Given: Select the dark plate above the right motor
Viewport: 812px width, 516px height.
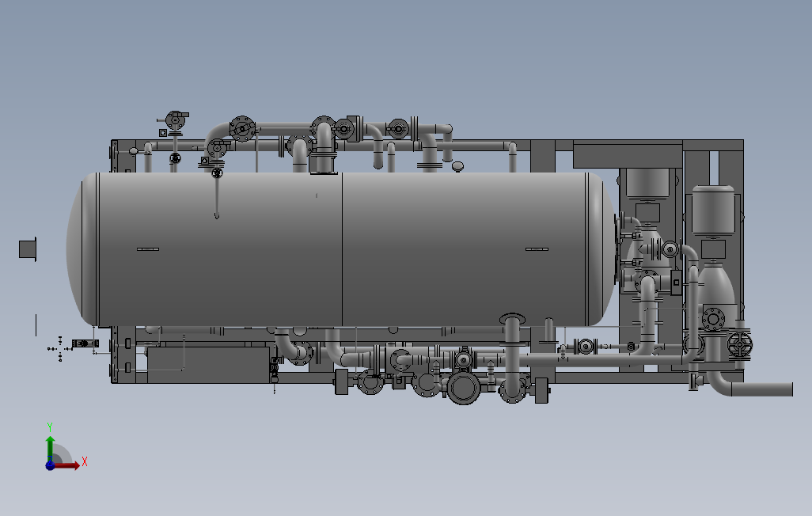Looking at the screenshot, I should (628, 156).
